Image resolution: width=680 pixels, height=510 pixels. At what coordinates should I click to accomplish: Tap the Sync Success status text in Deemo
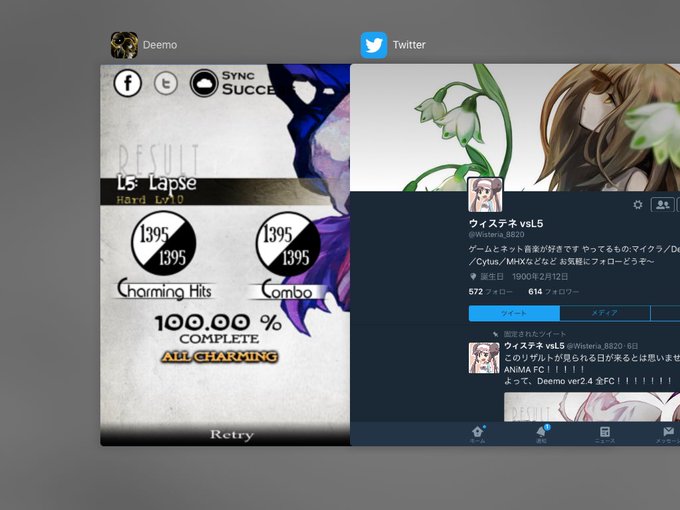pyautogui.click(x=248, y=82)
